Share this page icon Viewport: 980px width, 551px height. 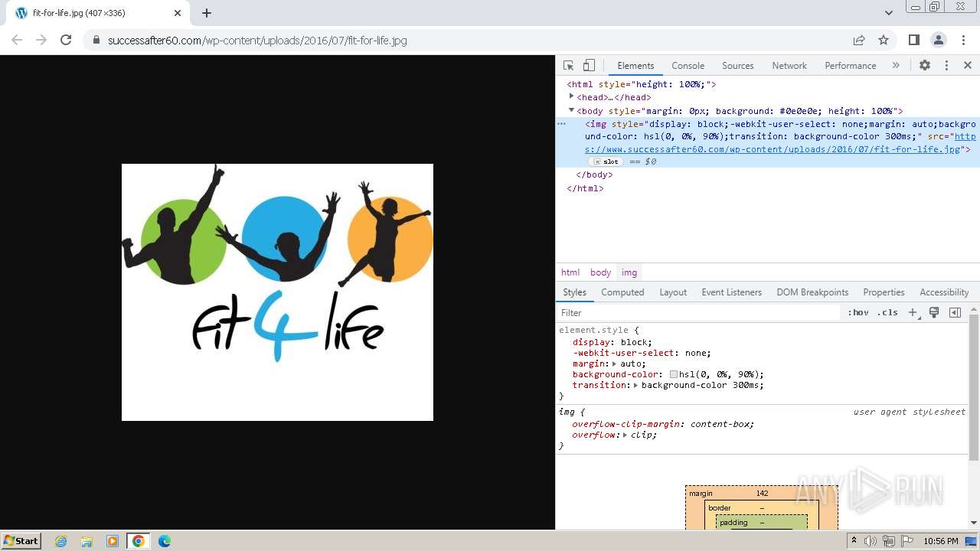click(x=859, y=40)
